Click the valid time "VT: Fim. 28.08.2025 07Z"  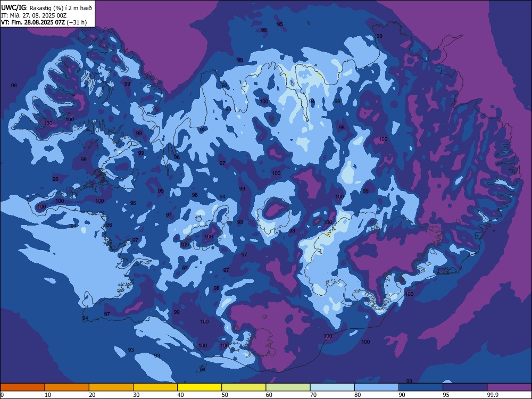pos(33,22)
